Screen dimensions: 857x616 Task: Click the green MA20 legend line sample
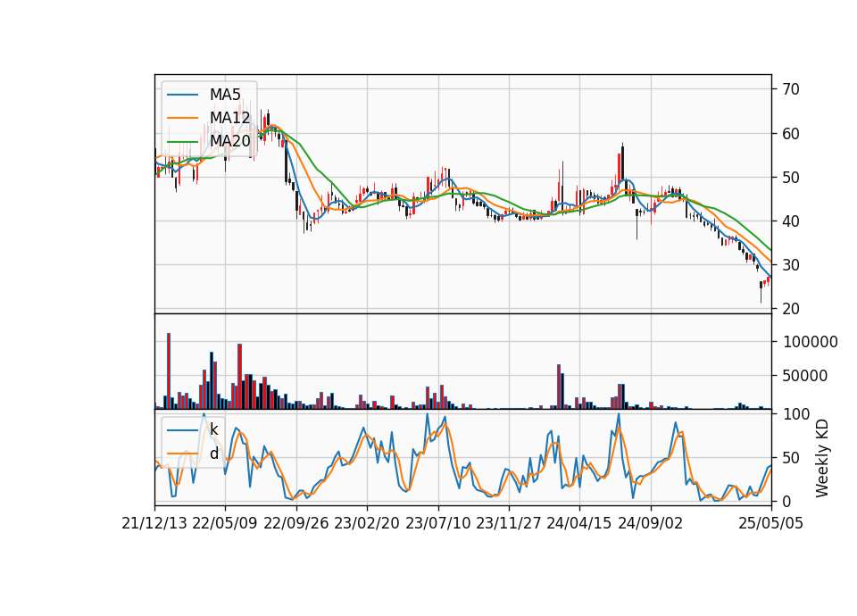tap(182, 141)
